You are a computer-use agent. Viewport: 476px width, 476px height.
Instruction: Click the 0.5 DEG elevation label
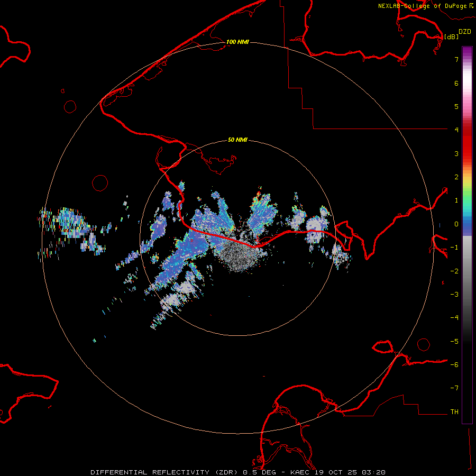(x=259, y=472)
